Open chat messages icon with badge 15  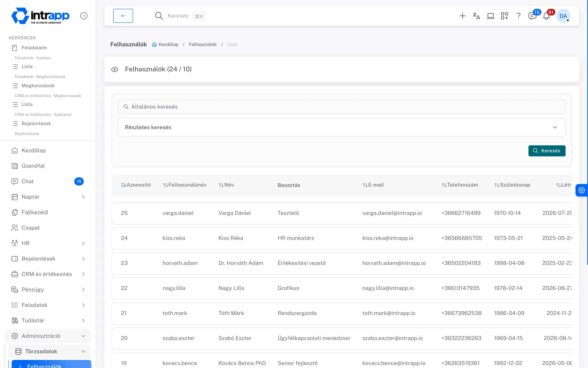(x=533, y=16)
